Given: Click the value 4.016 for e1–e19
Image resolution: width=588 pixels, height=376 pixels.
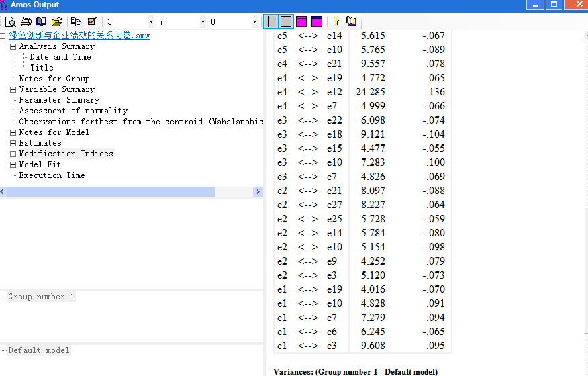Looking at the screenshot, I should coord(373,289).
